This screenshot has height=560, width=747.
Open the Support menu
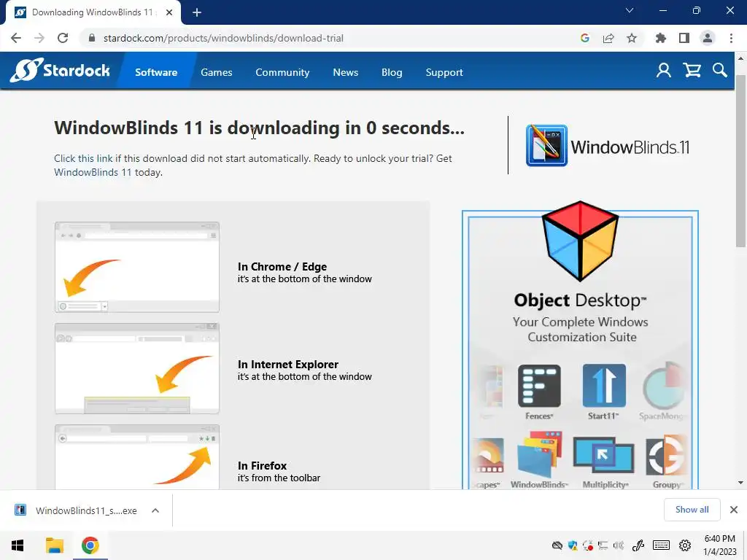[444, 72]
